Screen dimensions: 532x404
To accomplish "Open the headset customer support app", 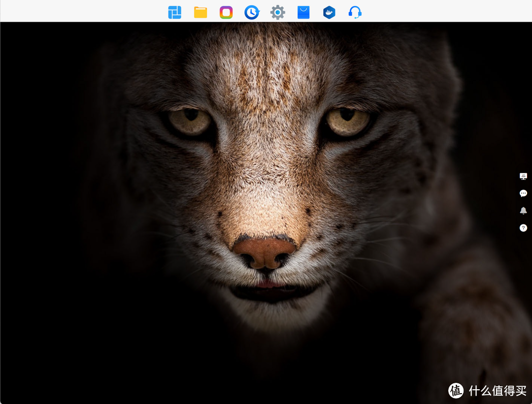I will pos(355,12).
